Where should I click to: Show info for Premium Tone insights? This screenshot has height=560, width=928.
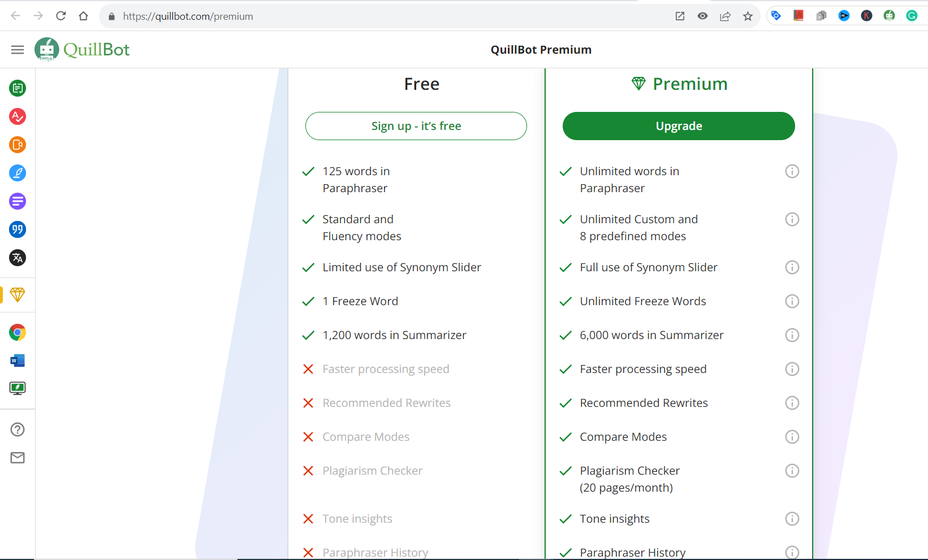click(792, 519)
